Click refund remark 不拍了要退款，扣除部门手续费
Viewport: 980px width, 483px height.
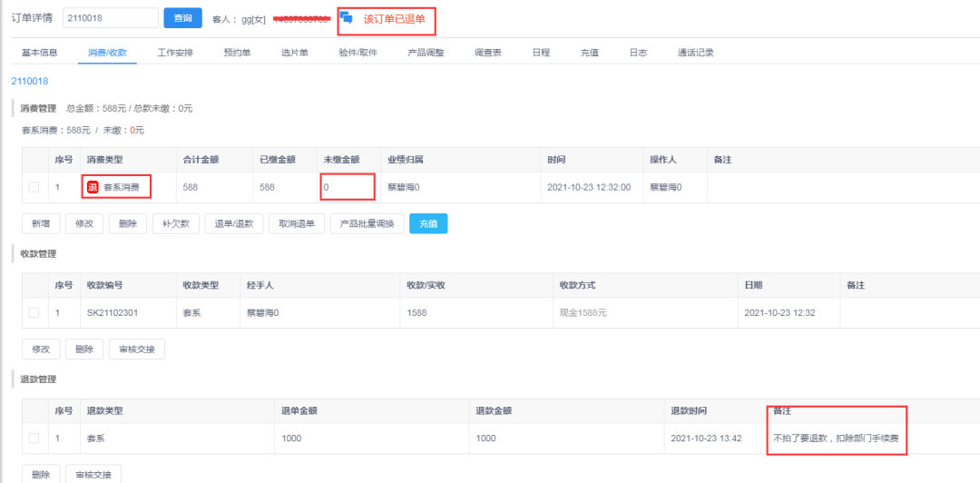pos(837,438)
